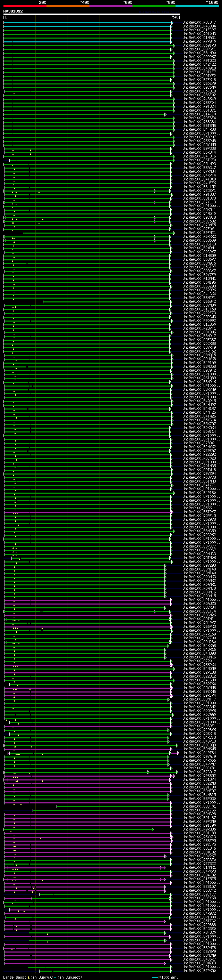The height and width of the screenshot is (980, 222).
Task: Select hit label UniRef100_B4H1R7
Action: click(x=199, y=408)
